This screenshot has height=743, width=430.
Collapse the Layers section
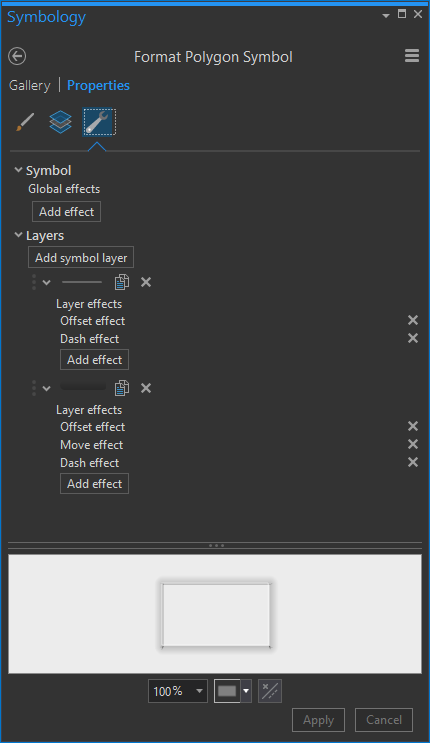pos(18,235)
